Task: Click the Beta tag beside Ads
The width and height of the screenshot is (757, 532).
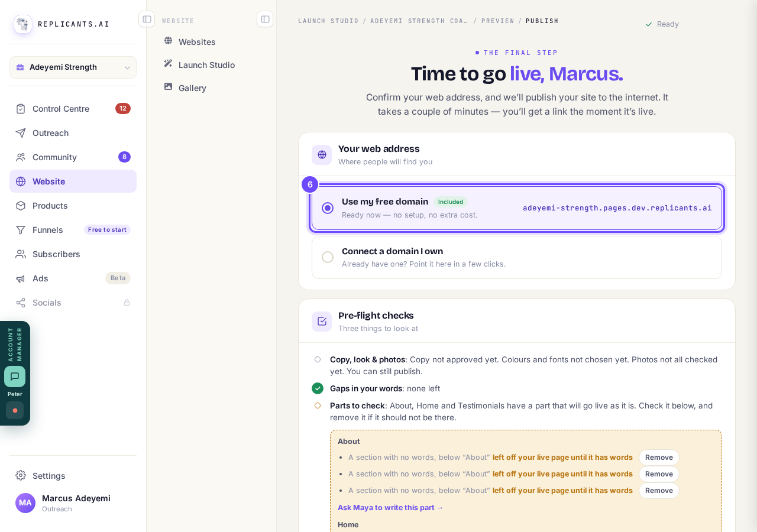Action: pyautogui.click(x=118, y=278)
